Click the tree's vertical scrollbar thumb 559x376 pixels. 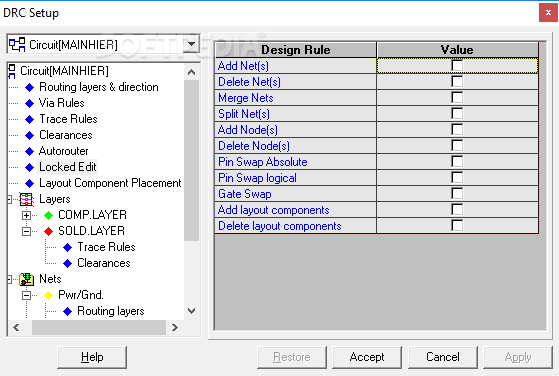(191, 160)
